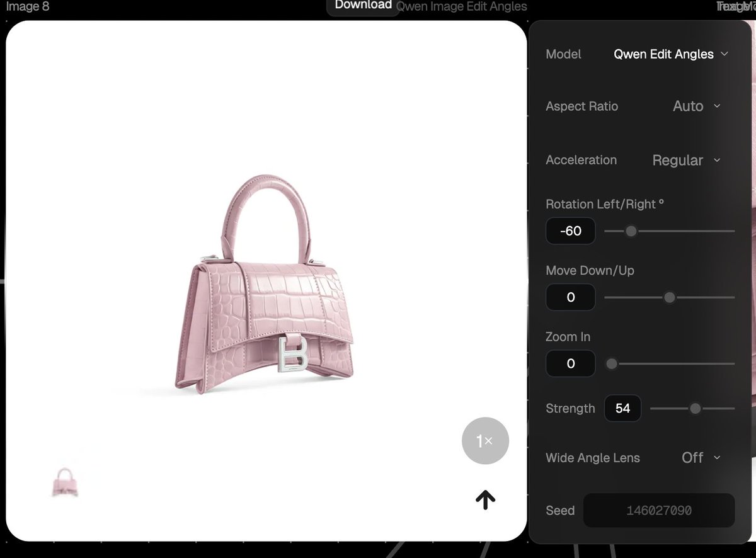Click the Image 8 label
The width and height of the screenshot is (756, 558).
pyautogui.click(x=27, y=7)
